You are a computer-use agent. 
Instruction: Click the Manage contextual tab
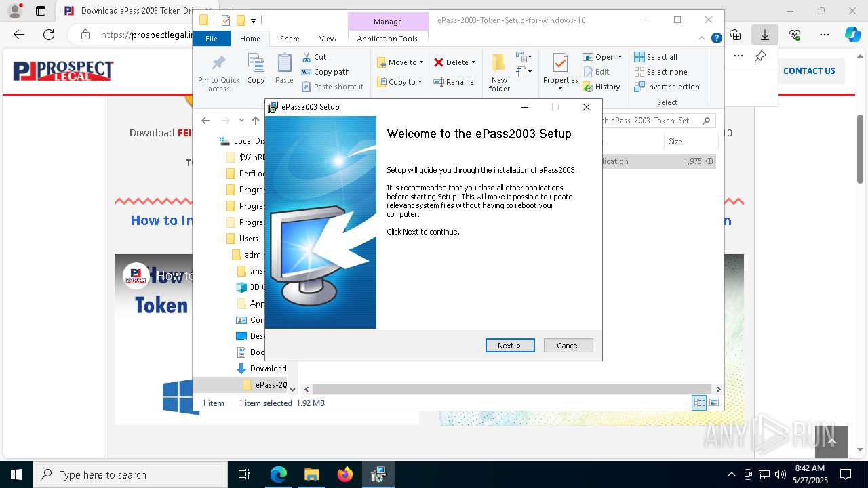tap(387, 22)
